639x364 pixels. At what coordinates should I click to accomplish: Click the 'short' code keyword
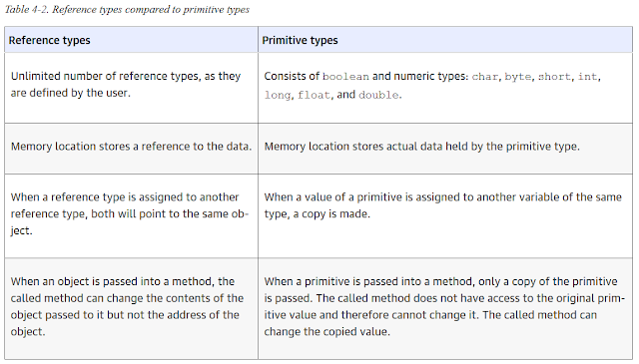[x=554, y=77]
